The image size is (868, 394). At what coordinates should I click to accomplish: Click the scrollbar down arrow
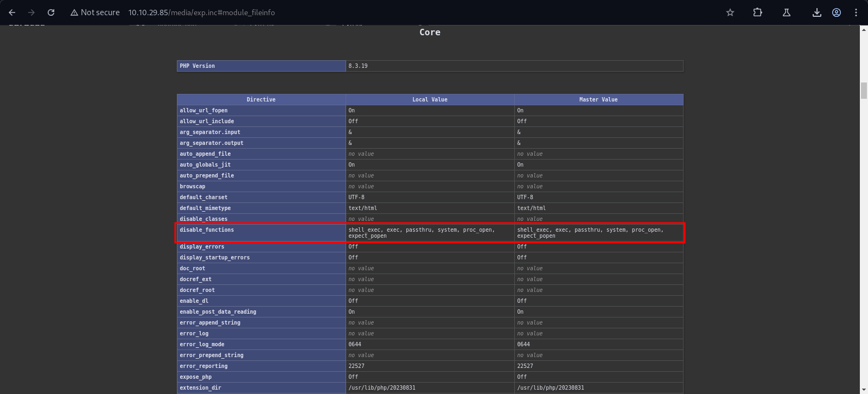click(864, 390)
